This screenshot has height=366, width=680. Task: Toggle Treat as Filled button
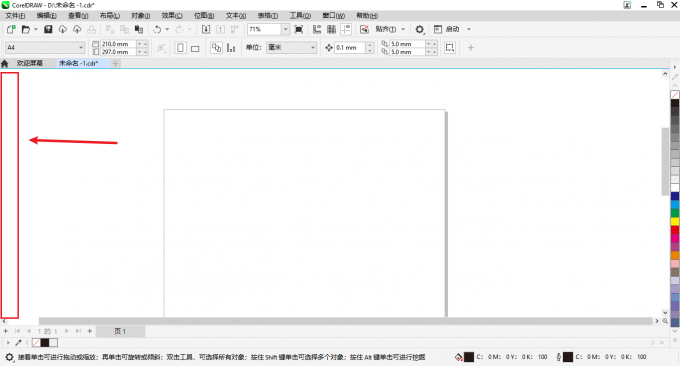[x=450, y=48]
